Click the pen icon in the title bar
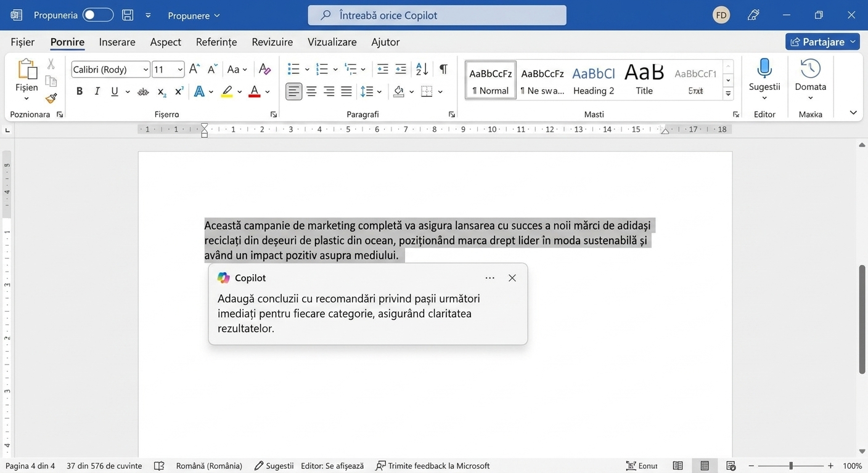 pyautogui.click(x=753, y=15)
